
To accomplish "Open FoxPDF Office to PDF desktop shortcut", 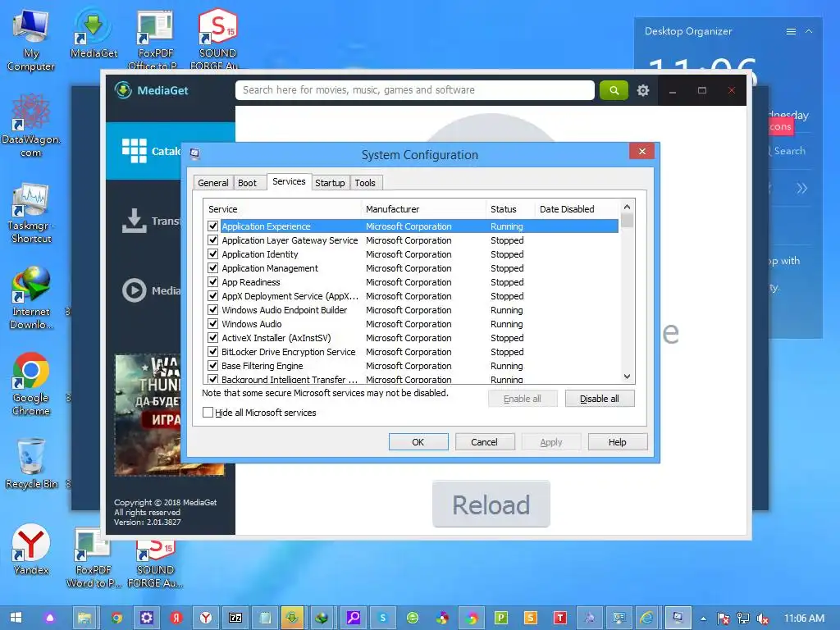I will 154,39.
